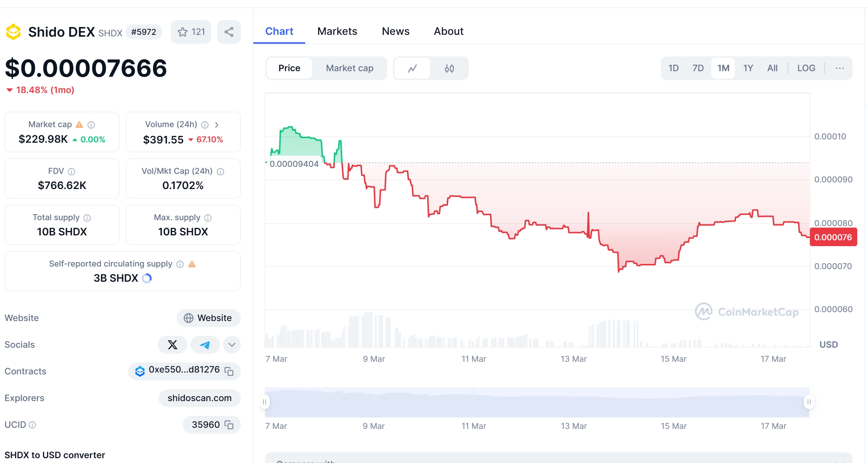
Task: Toggle LOG scale on chart
Action: pyautogui.click(x=806, y=68)
